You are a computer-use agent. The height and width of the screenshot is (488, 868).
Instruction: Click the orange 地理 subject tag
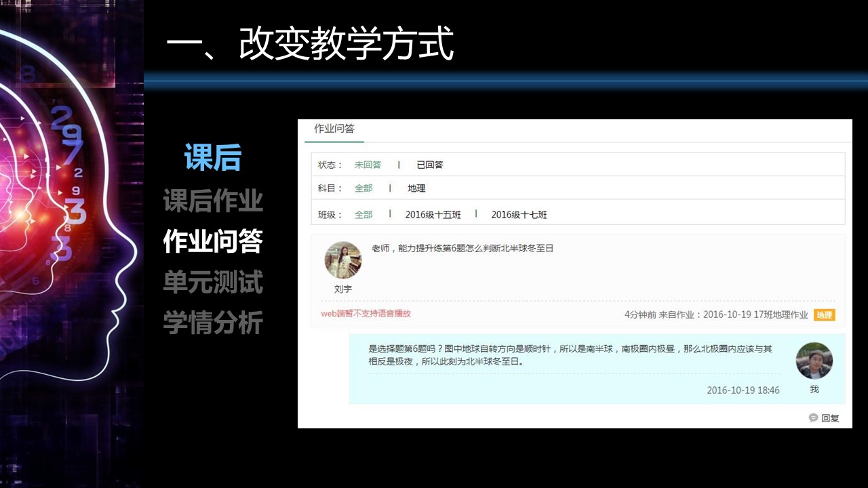[825, 314]
